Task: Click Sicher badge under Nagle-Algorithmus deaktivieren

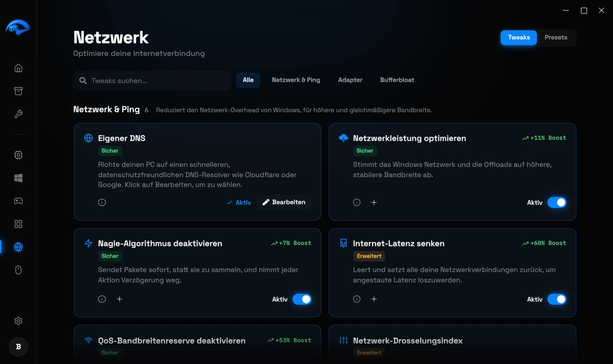Action: pyautogui.click(x=110, y=256)
